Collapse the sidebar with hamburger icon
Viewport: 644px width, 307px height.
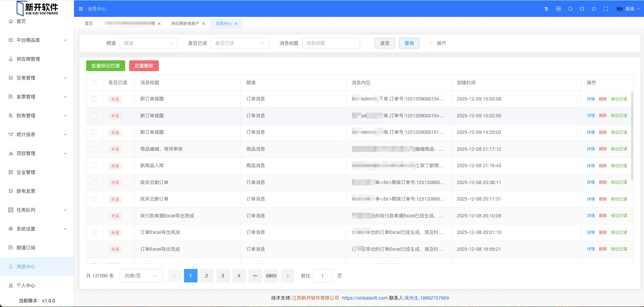pos(81,9)
